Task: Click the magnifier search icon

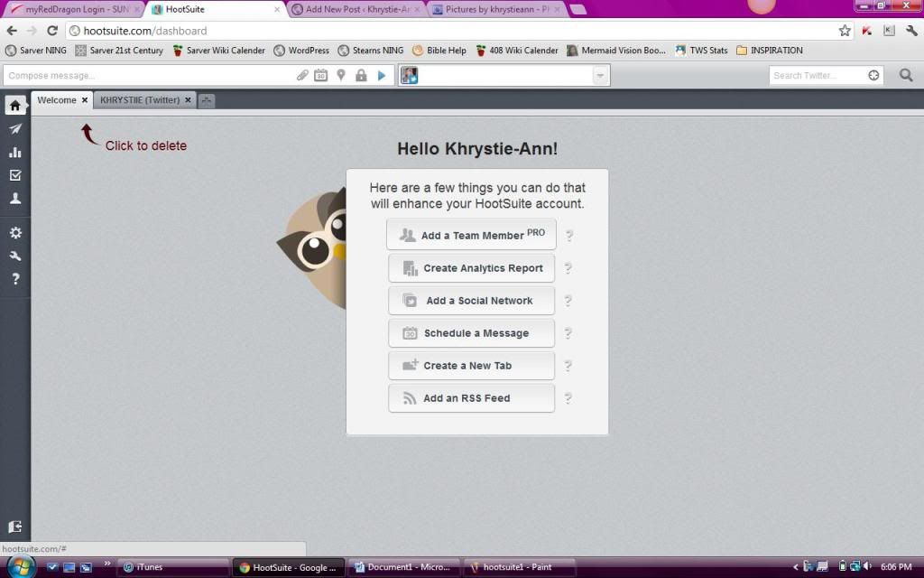Action: (x=906, y=76)
